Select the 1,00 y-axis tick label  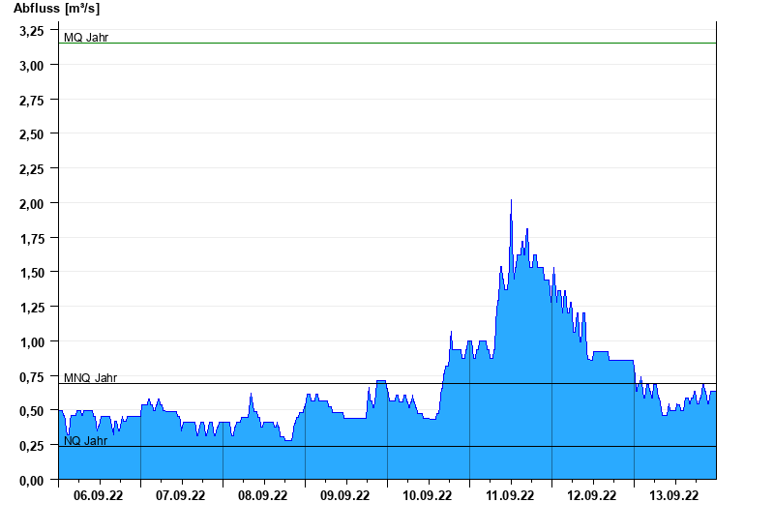tap(32, 341)
